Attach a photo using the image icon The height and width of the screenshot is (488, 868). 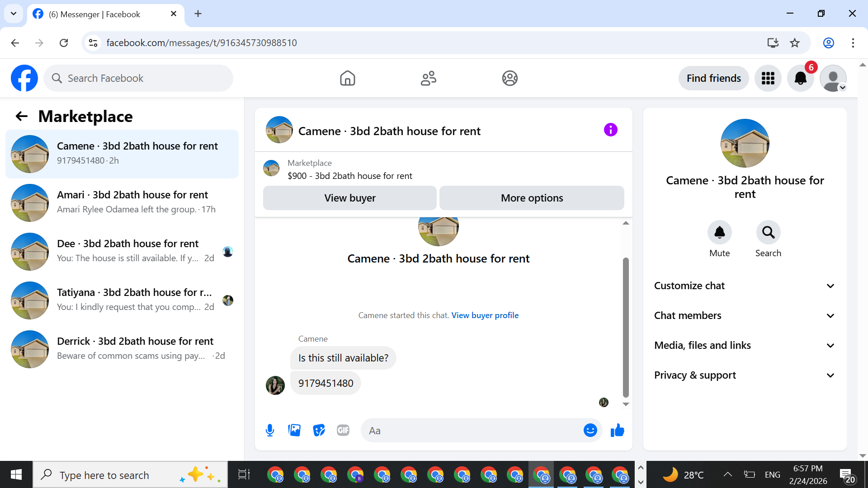pyautogui.click(x=294, y=430)
